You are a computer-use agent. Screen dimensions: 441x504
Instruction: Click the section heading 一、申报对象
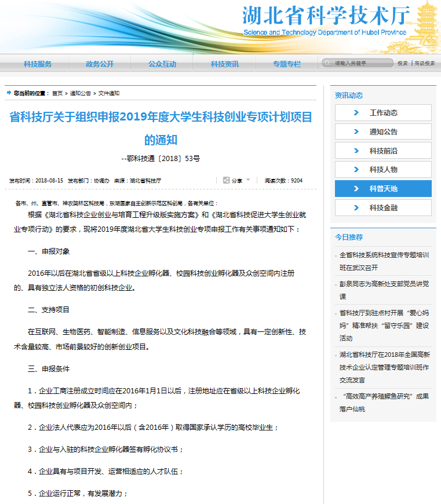point(49,251)
